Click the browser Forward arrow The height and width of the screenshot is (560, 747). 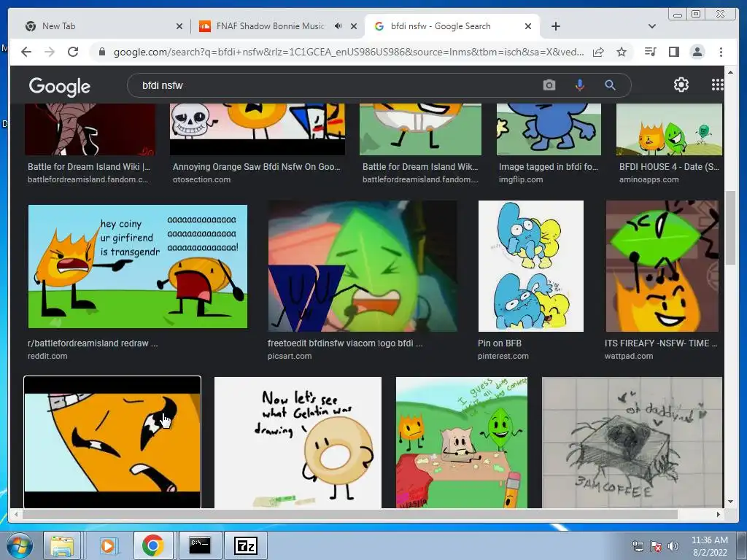(x=50, y=52)
